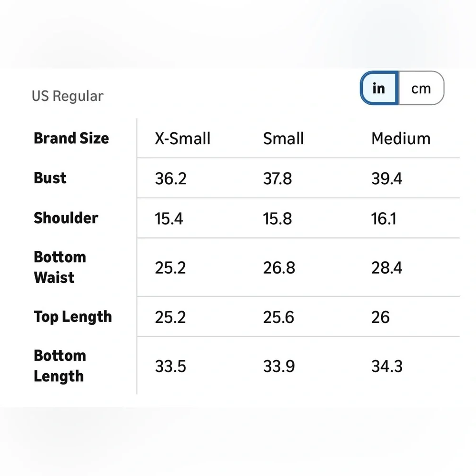Select the X-Small bust value 36.2

click(x=170, y=178)
